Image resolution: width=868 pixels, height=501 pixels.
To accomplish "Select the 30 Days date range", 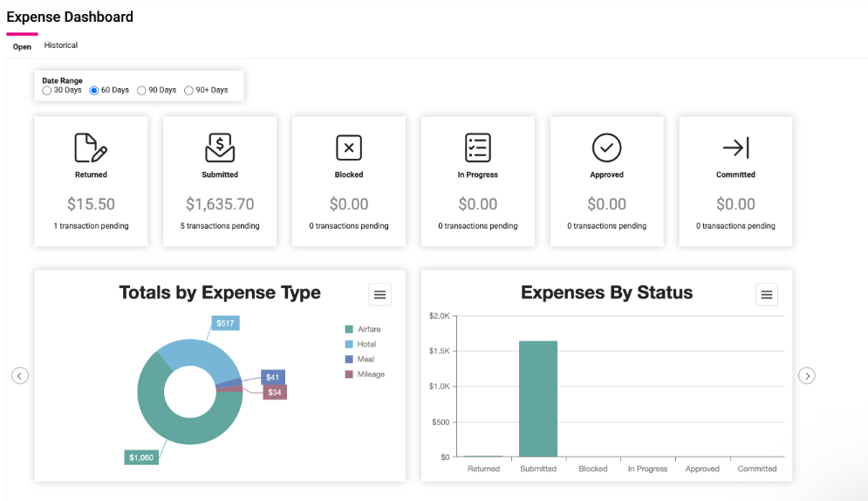I will coord(47,91).
